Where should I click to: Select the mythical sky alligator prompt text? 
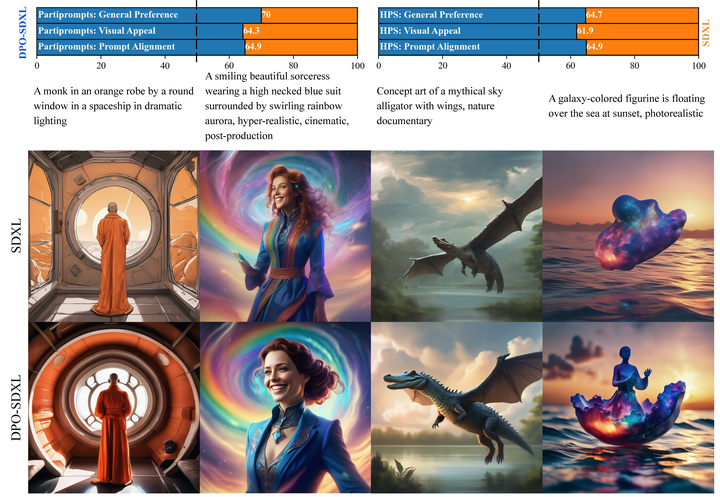coord(439,106)
